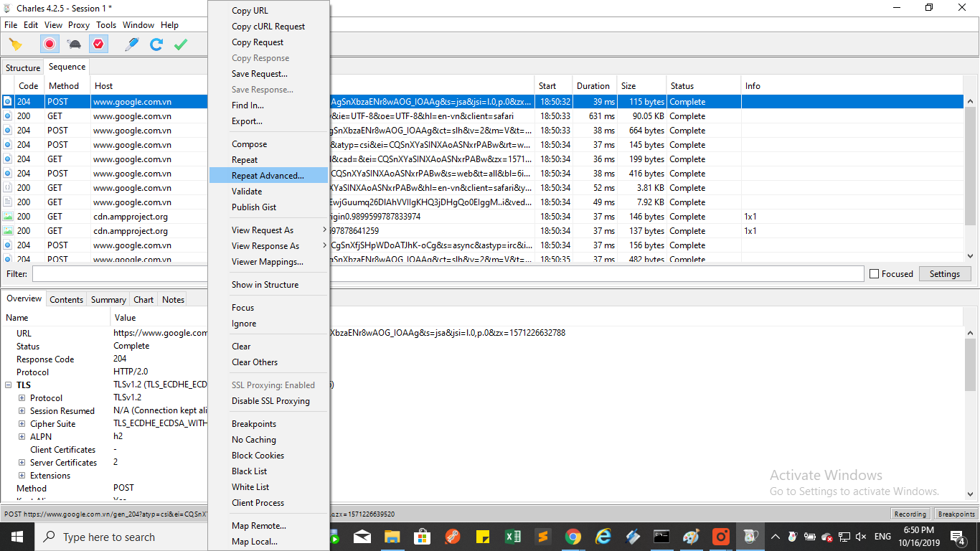
Task: Open the Proxy menu
Action: pyautogui.click(x=79, y=25)
